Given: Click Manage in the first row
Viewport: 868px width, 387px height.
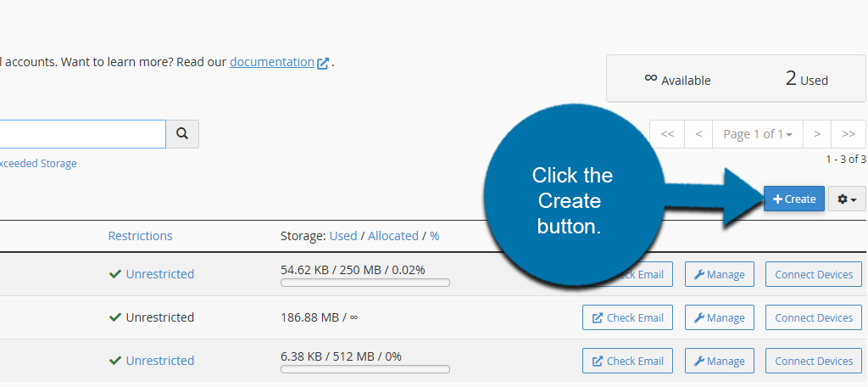Looking at the screenshot, I should 719,274.
